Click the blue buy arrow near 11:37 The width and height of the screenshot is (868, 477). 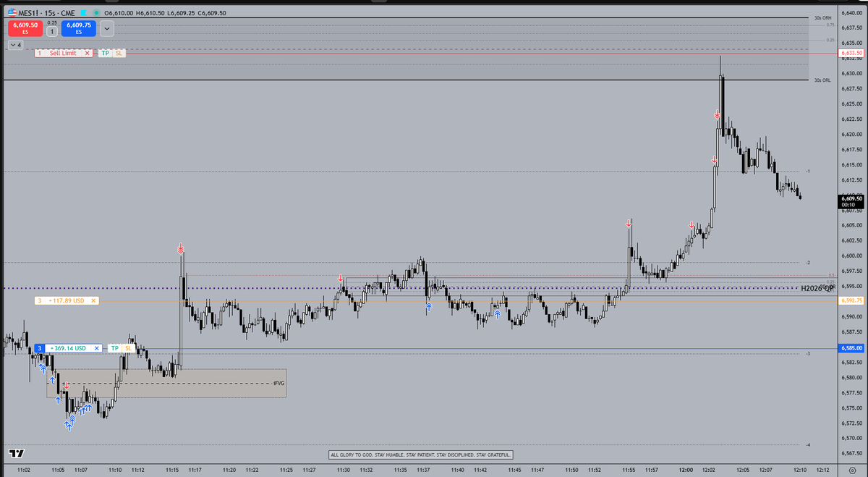428,308
